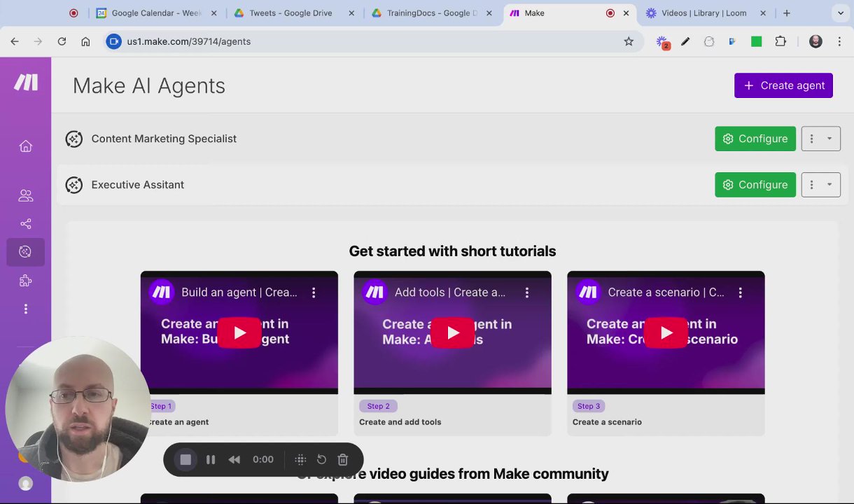Click the Create and add tools caption
This screenshot has width=854, height=504.
click(400, 422)
